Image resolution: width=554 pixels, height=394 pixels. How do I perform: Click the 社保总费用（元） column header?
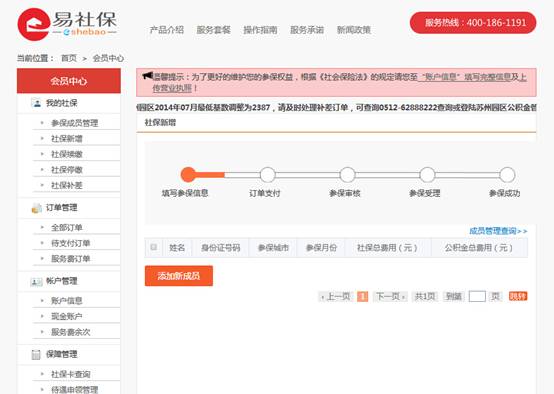pyautogui.click(x=388, y=247)
